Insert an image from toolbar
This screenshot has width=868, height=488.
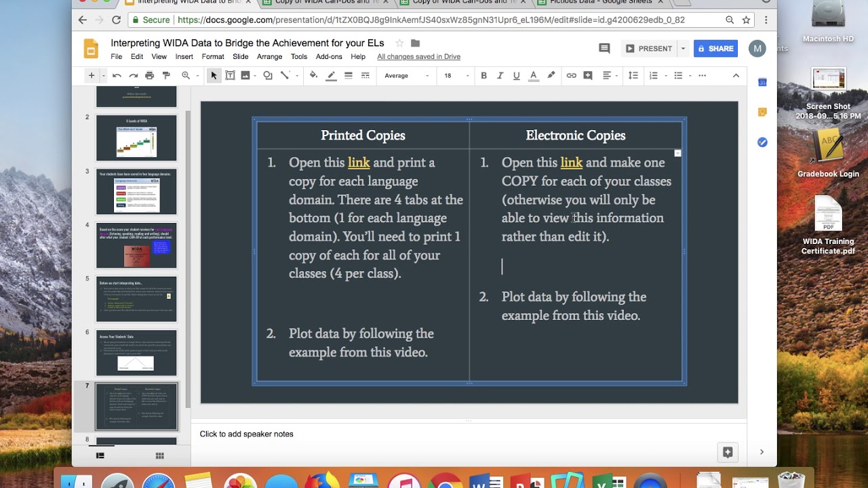[245, 75]
